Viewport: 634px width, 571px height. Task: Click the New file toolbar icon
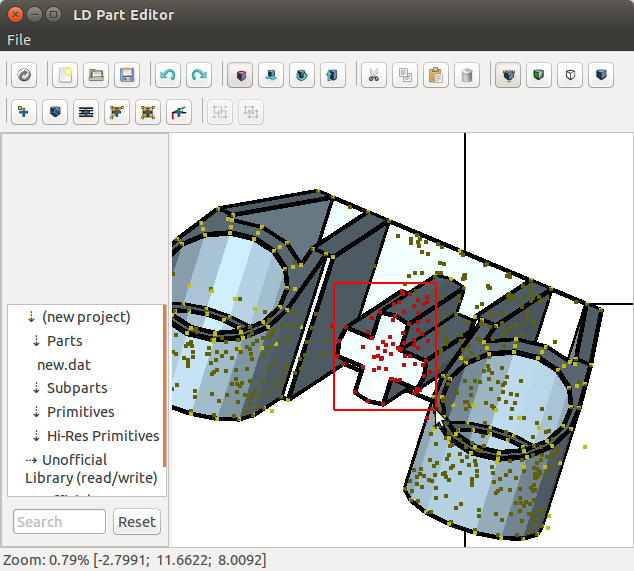point(65,75)
